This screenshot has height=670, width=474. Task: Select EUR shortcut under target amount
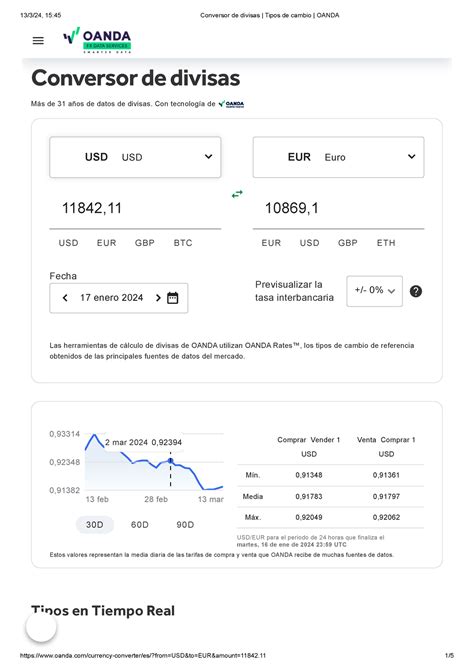(271, 243)
